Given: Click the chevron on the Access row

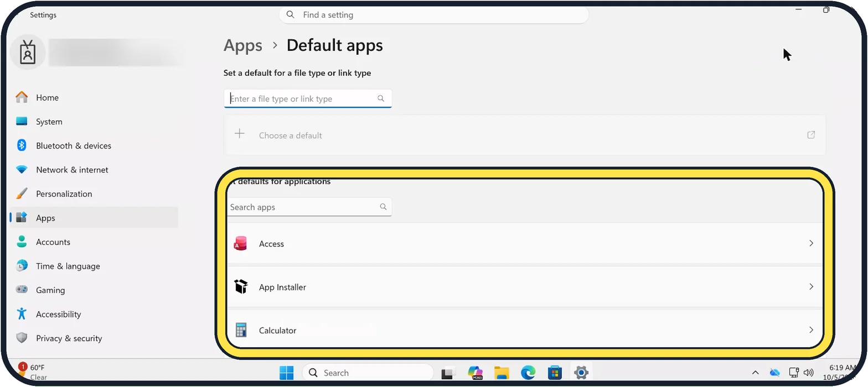Looking at the screenshot, I should [811, 243].
